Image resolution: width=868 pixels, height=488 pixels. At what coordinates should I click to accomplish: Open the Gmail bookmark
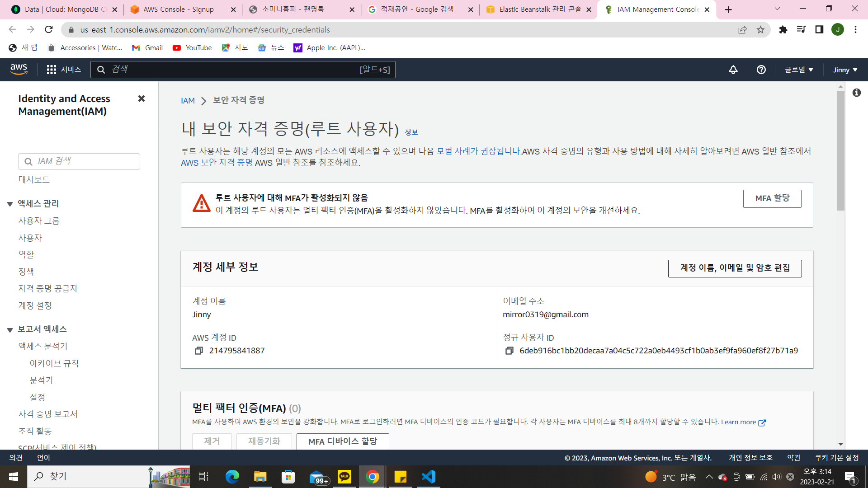[147, 48]
